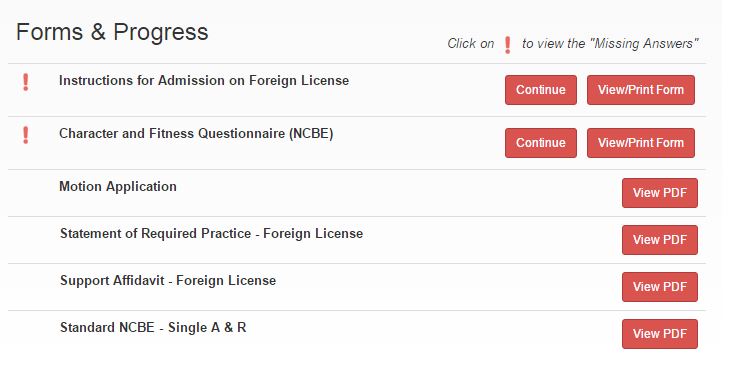Click the Forms & Progress heading
The width and height of the screenshot is (747, 380).
(x=112, y=32)
